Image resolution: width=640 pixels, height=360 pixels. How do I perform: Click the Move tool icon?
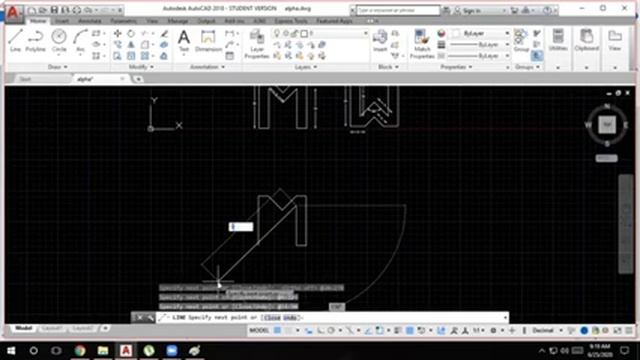click(x=118, y=33)
